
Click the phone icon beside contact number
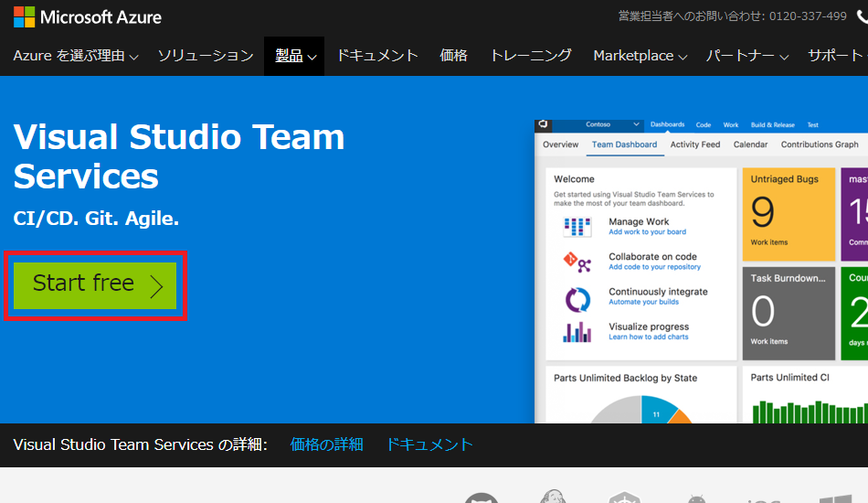point(863,16)
